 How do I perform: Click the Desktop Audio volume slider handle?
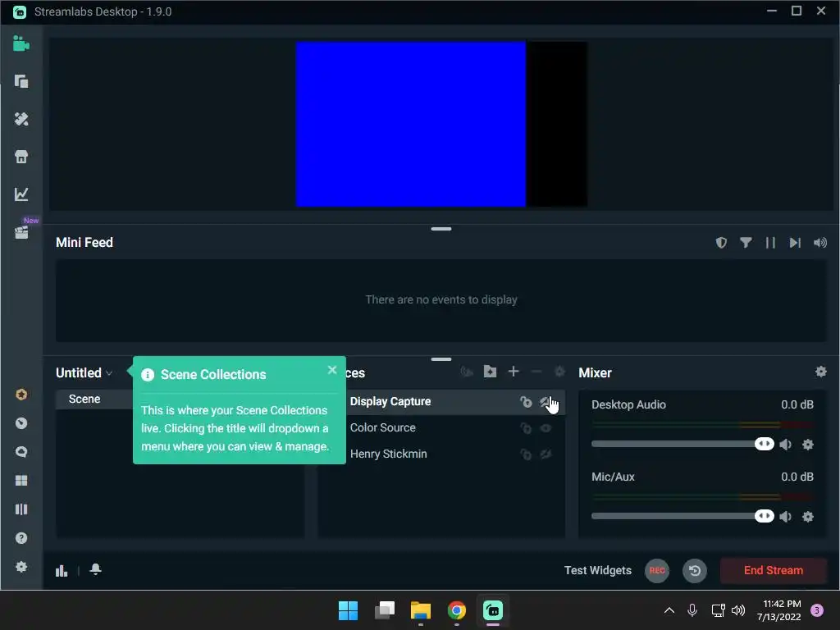coord(765,444)
